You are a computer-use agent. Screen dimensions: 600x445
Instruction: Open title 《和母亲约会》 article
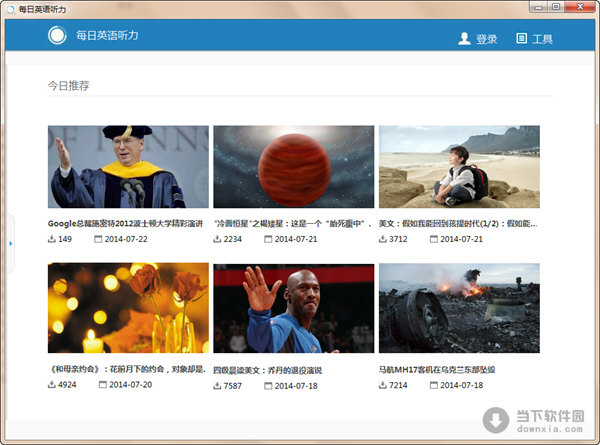128,369
